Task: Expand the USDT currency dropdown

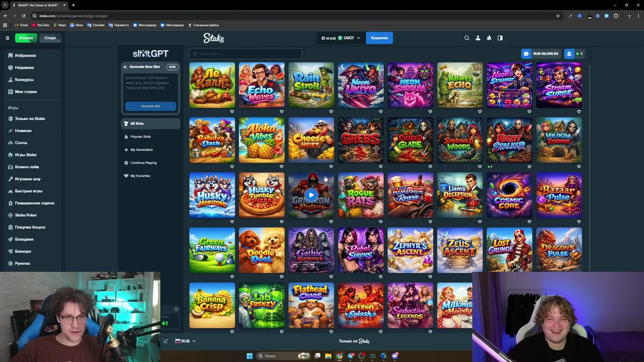Action: (358, 38)
